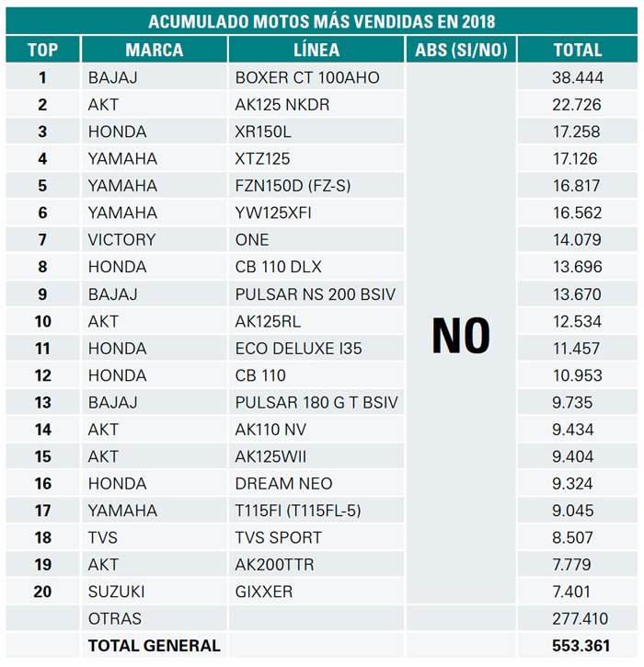This screenshot has height=667, width=644.
Task: Select the large NO text
Action: pos(461,336)
